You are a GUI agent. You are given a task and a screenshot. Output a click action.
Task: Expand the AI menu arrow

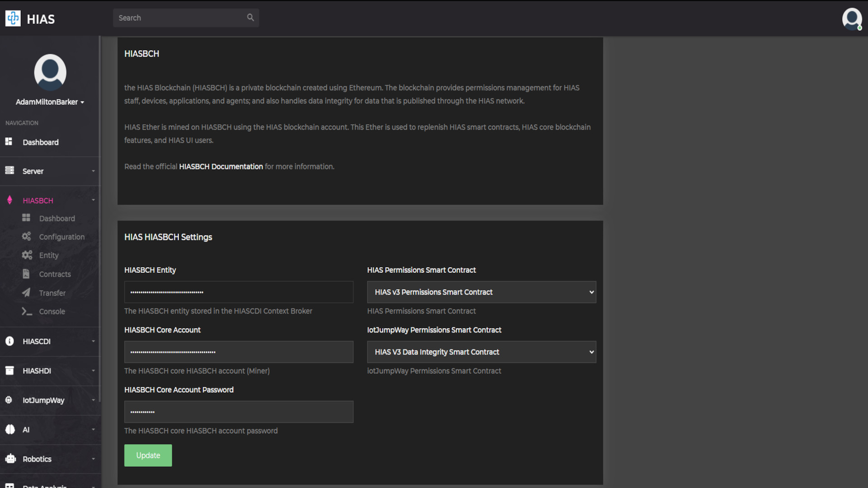click(x=93, y=429)
